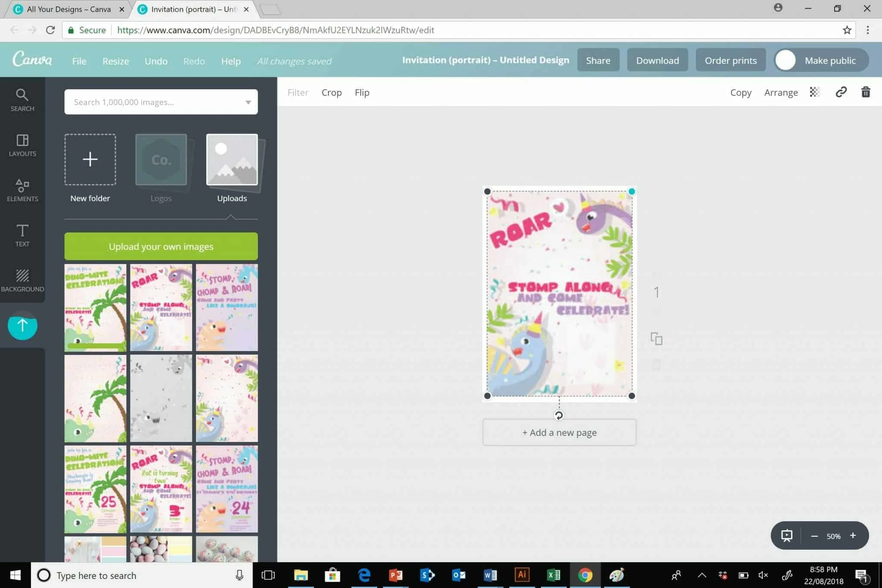
Task: Click the transparency checkerboard icon
Action: pos(815,92)
